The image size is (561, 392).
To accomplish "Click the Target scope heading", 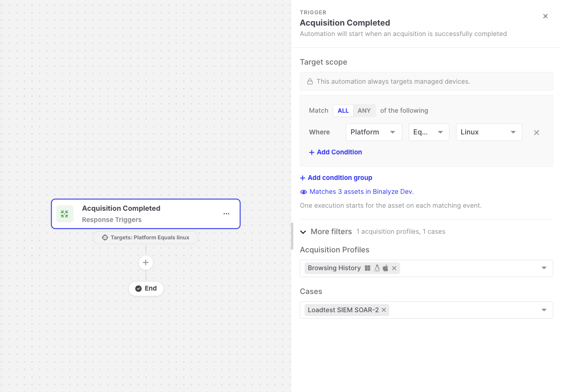I will [324, 62].
